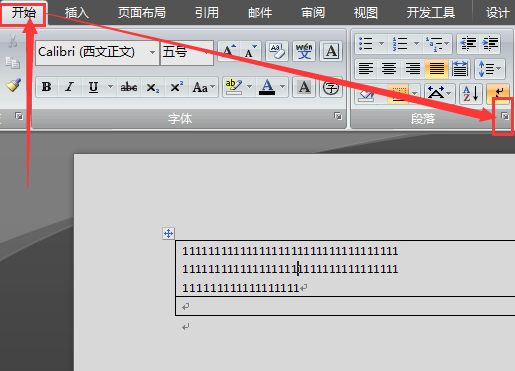
Task: Click the multilevel list icon
Action: click(437, 44)
